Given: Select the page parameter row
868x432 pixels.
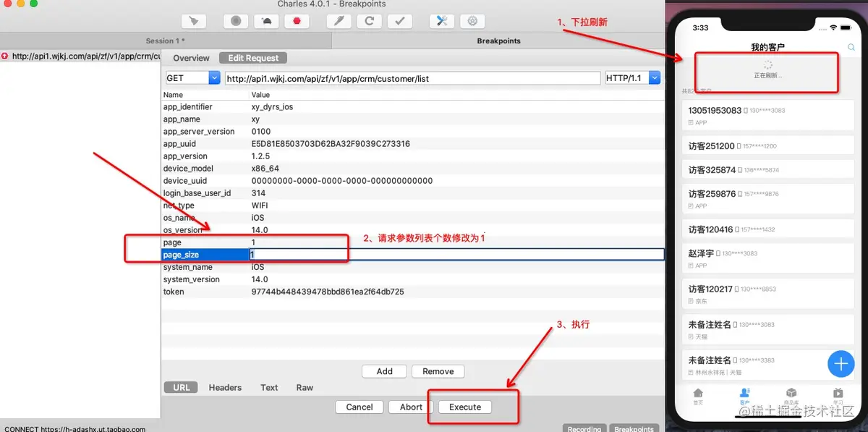Looking at the screenshot, I should (413, 242).
